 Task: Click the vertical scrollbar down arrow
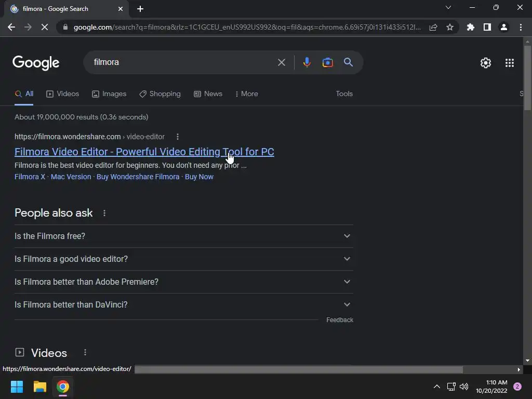click(527, 361)
